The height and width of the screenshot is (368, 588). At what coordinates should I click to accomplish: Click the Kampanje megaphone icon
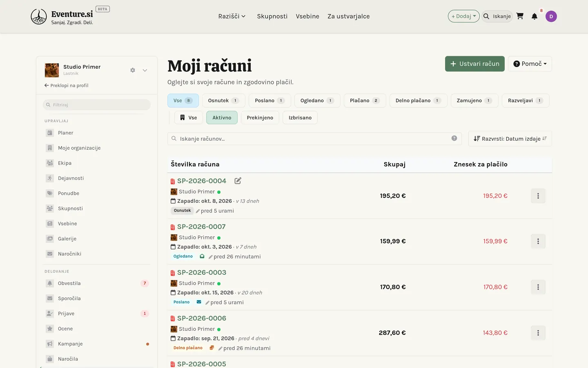coord(50,344)
